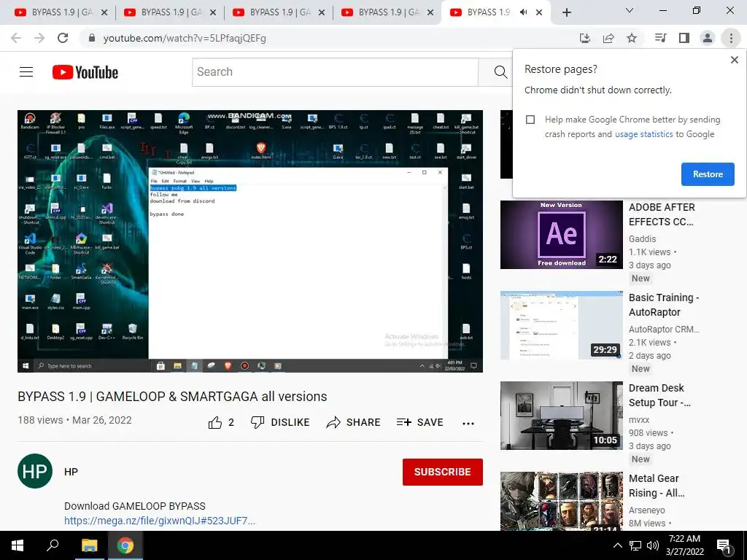The width and height of the screenshot is (747, 560).
Task: Toggle the Chrome side panel
Action: click(x=684, y=38)
